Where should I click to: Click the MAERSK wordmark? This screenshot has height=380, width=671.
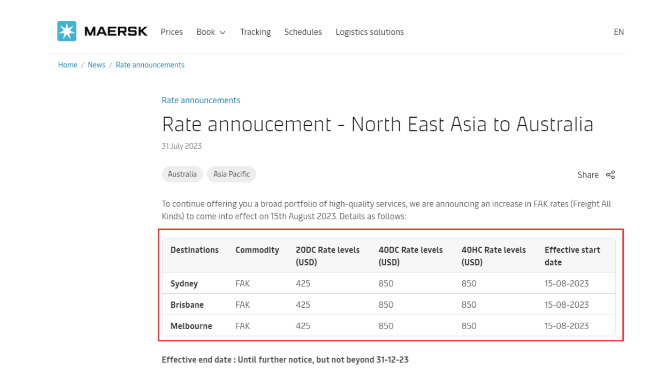(116, 31)
